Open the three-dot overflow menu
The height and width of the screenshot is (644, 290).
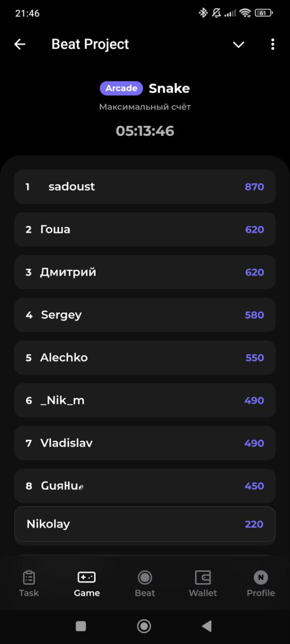272,44
